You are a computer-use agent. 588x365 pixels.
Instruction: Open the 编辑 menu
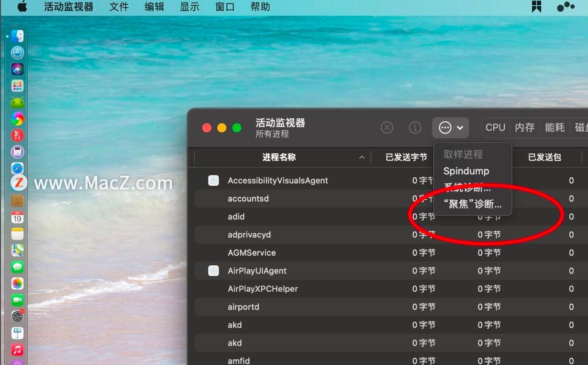(155, 7)
